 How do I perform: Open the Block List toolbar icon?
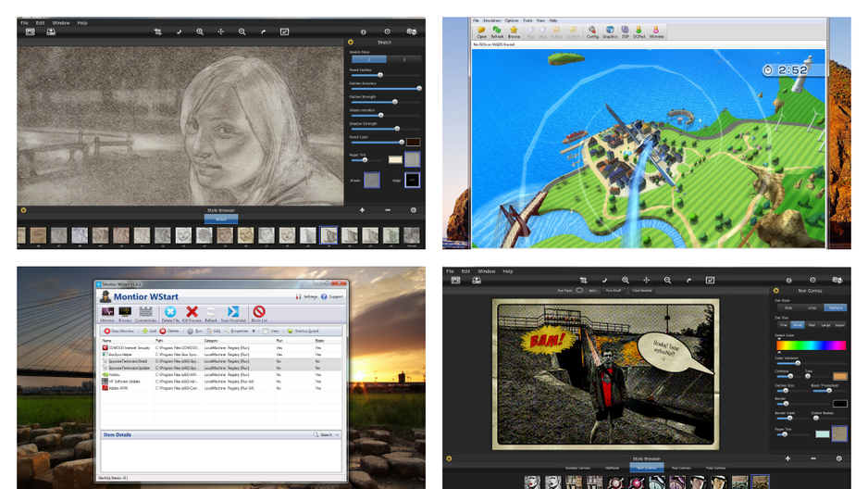coord(259,312)
